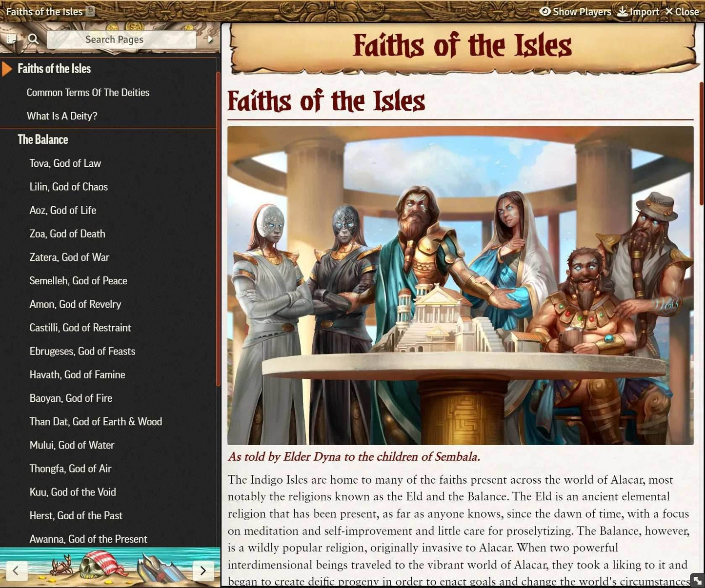Select 'Zoa, God of Death' entry

click(x=67, y=234)
